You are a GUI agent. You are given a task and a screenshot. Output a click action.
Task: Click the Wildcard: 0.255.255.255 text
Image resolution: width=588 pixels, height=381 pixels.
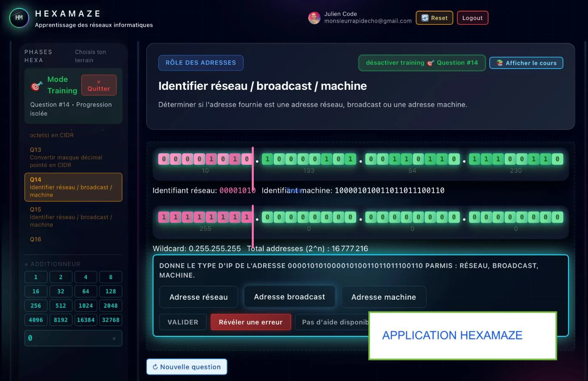point(196,249)
